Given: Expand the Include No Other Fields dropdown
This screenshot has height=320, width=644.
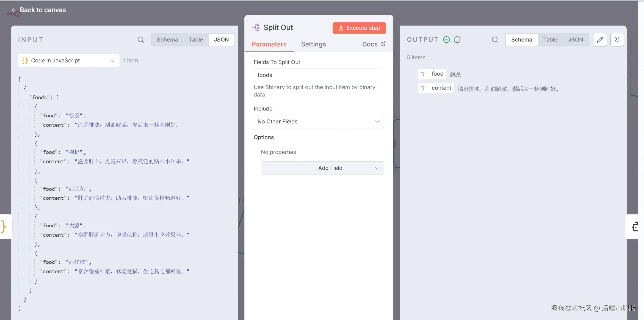Looking at the screenshot, I should pos(319,122).
